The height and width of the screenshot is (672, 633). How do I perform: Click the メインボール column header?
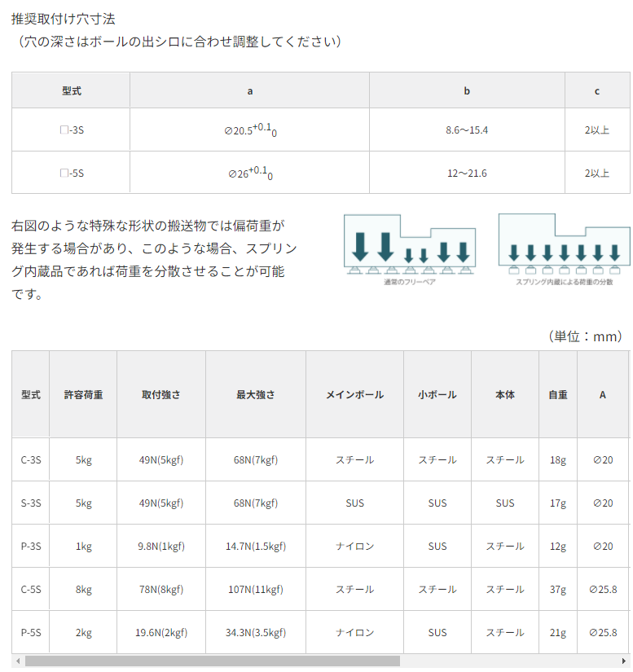pos(354,394)
